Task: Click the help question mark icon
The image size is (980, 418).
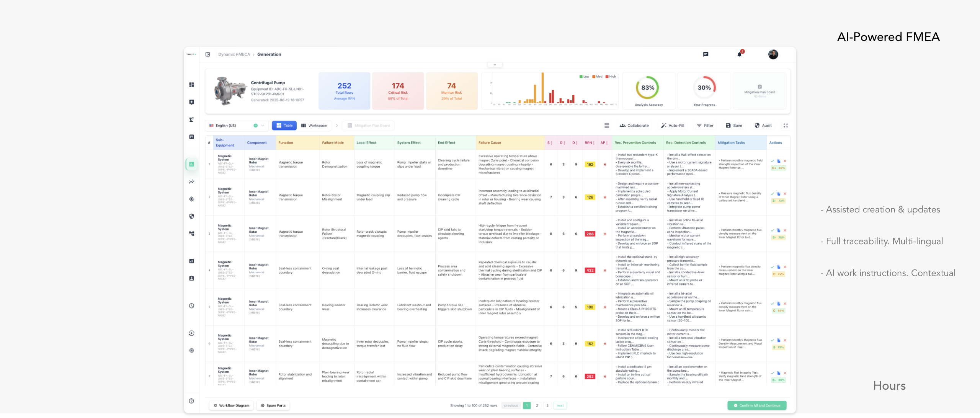Action: click(x=191, y=401)
